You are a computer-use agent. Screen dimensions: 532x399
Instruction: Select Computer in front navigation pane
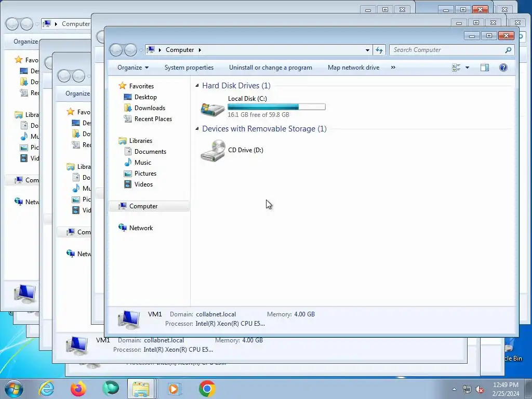tap(149, 206)
